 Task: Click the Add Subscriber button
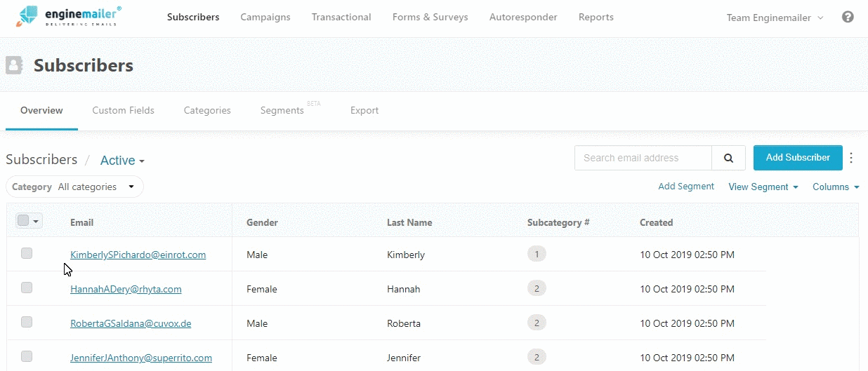tap(797, 158)
